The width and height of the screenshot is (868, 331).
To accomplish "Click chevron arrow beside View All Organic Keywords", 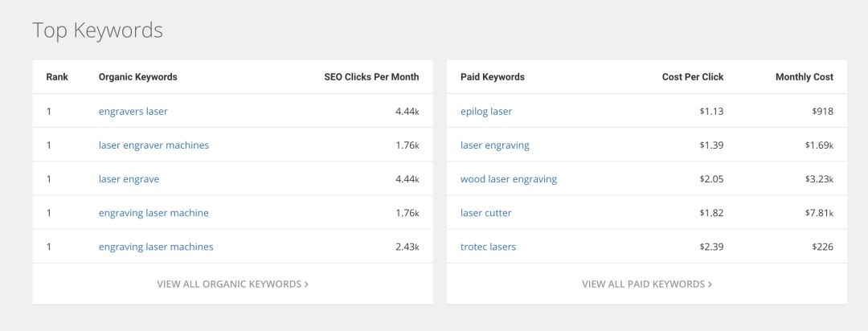I will [x=307, y=284].
